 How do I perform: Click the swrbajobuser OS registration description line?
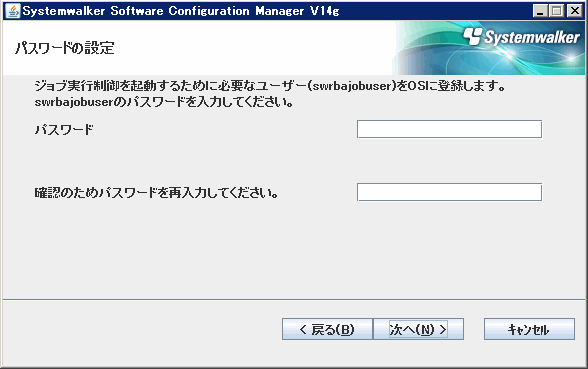(270, 86)
